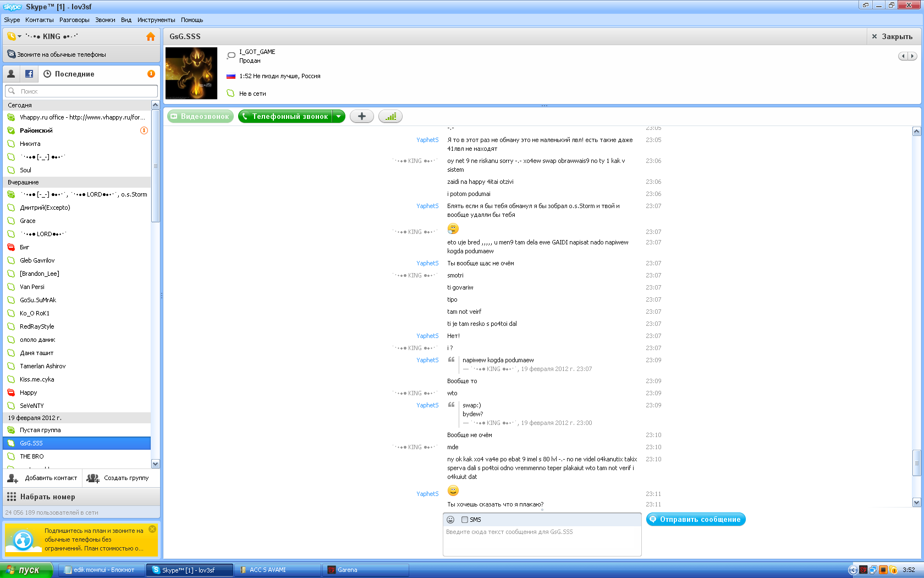Select the Районский conversation
This screenshot has width=924, height=578.
coord(76,130)
